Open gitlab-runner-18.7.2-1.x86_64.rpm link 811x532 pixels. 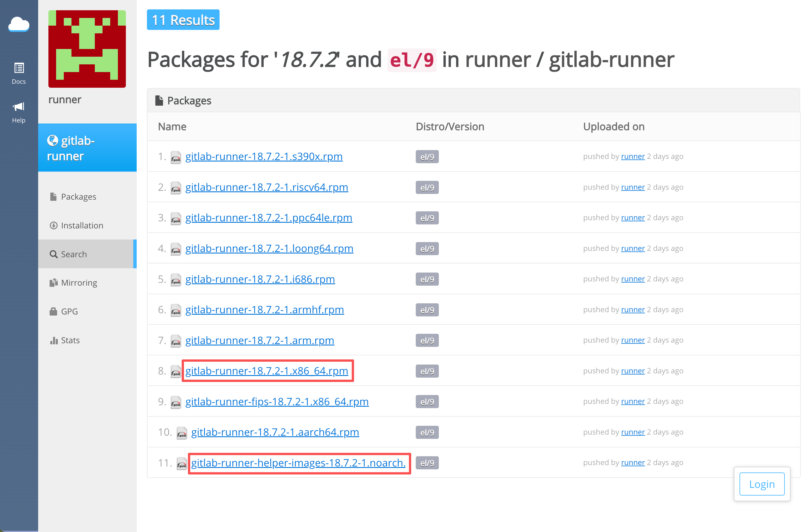coord(267,371)
